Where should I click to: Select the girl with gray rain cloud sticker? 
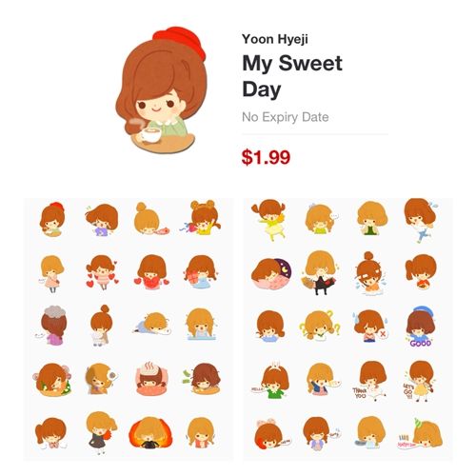click(52, 326)
